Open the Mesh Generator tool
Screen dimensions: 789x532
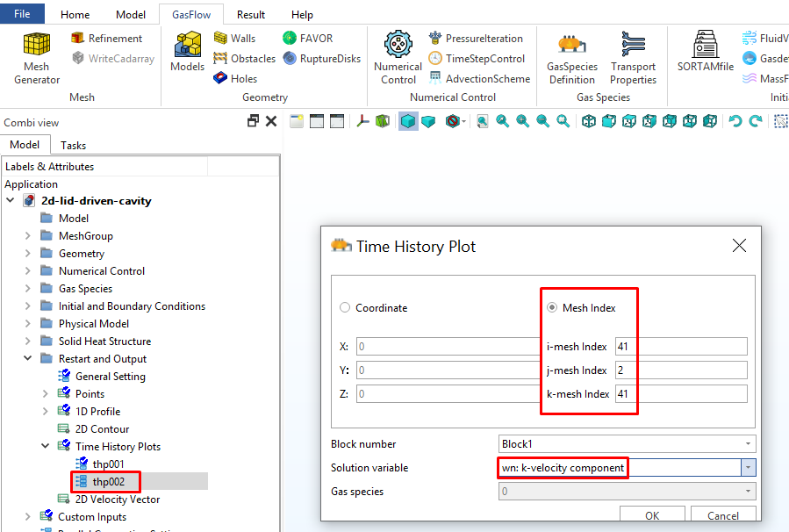tap(36, 58)
